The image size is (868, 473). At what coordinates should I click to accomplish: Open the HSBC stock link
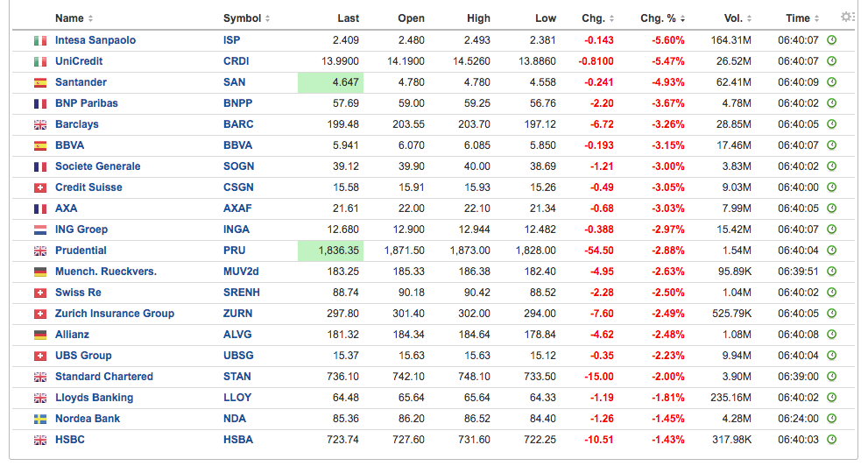tap(70, 440)
